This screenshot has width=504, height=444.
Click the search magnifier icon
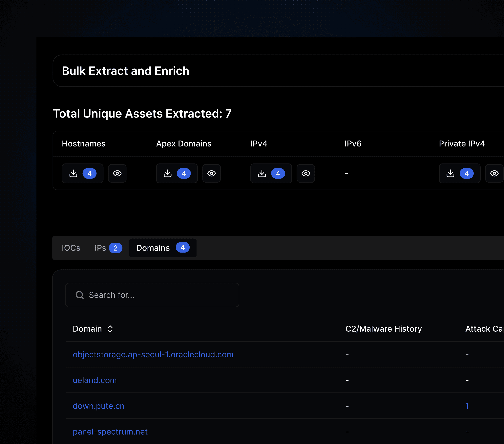pyautogui.click(x=80, y=295)
